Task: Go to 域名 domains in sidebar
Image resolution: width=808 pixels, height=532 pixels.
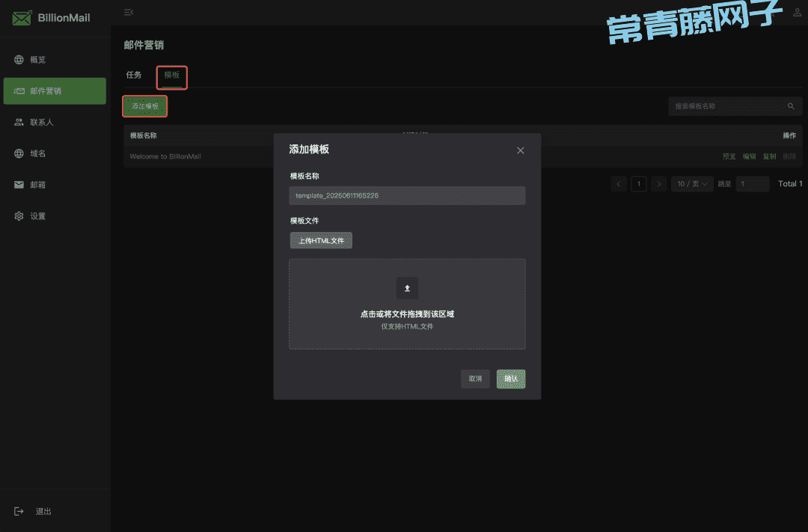Action: (37, 153)
